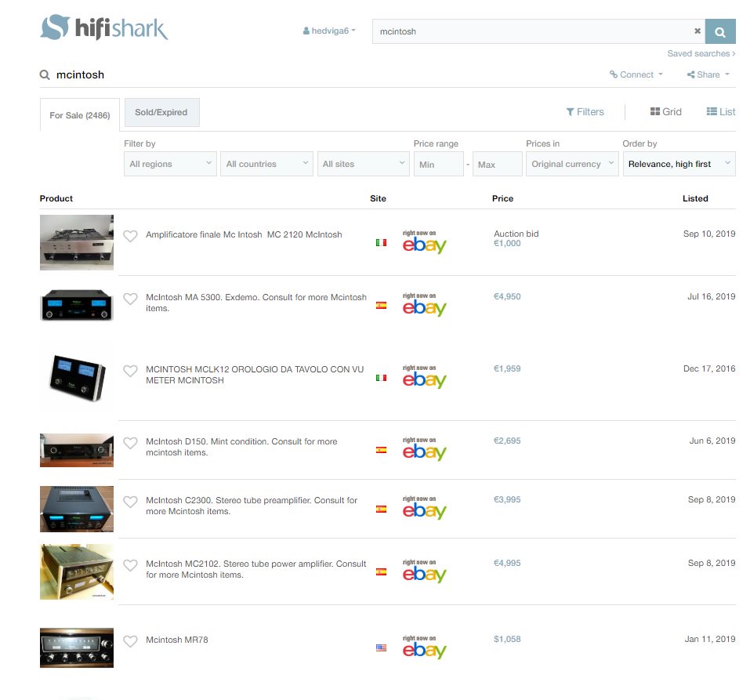The image size is (750, 700).
Task: Open the Share dropdown
Action: click(x=708, y=74)
